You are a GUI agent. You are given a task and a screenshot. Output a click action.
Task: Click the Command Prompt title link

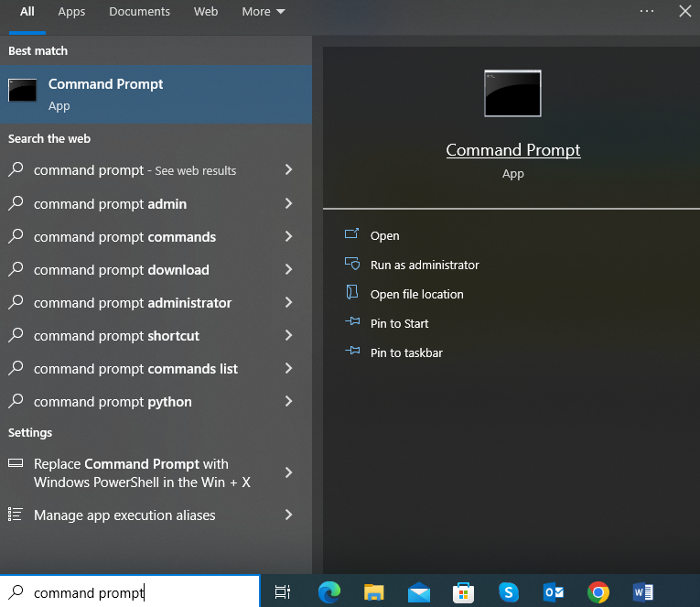[x=513, y=150]
